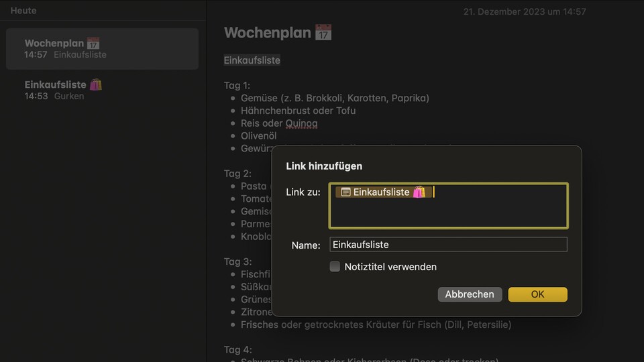Select the Einkaufsliste link token
The width and height of the screenshot is (644, 362).
pyautogui.click(x=382, y=192)
